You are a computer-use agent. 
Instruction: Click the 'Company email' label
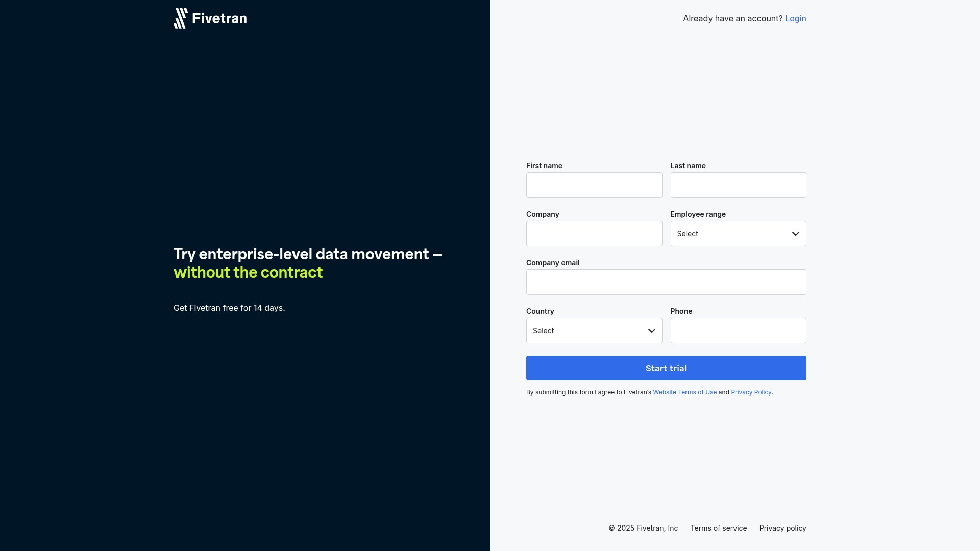click(x=553, y=263)
